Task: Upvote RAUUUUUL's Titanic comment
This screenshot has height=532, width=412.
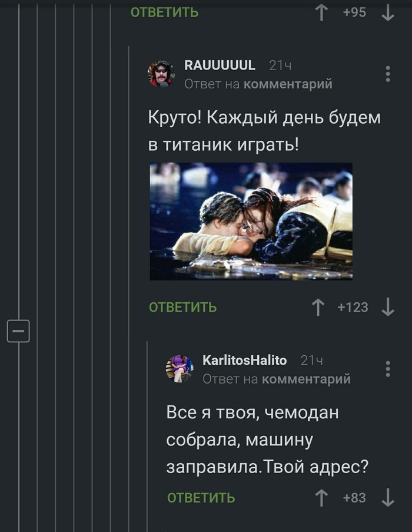Action: tap(317, 308)
